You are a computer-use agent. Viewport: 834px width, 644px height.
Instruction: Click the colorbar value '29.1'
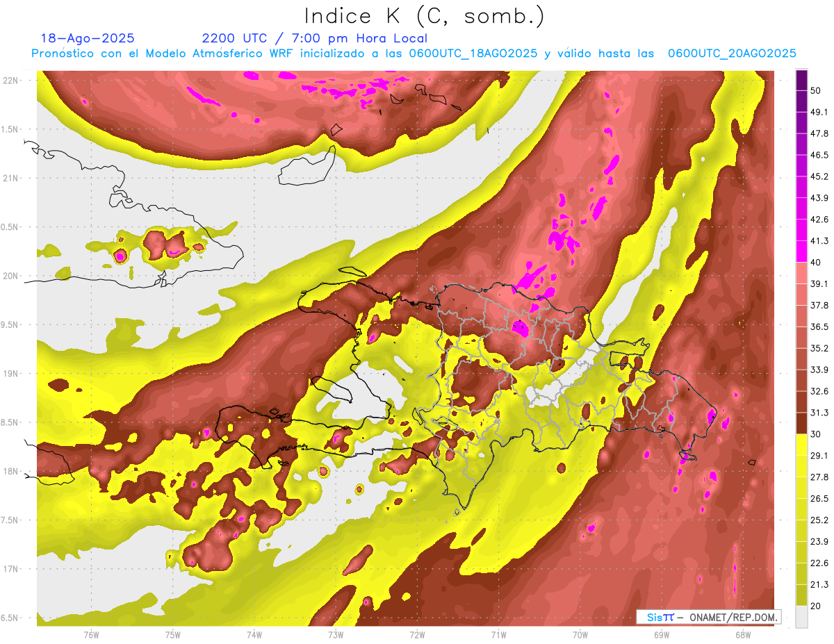[819, 455]
